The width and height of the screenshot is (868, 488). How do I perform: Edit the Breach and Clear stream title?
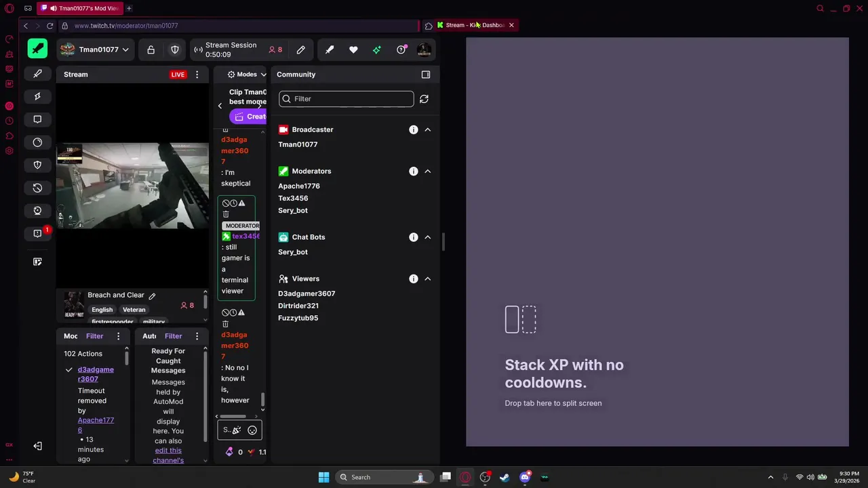153,296
